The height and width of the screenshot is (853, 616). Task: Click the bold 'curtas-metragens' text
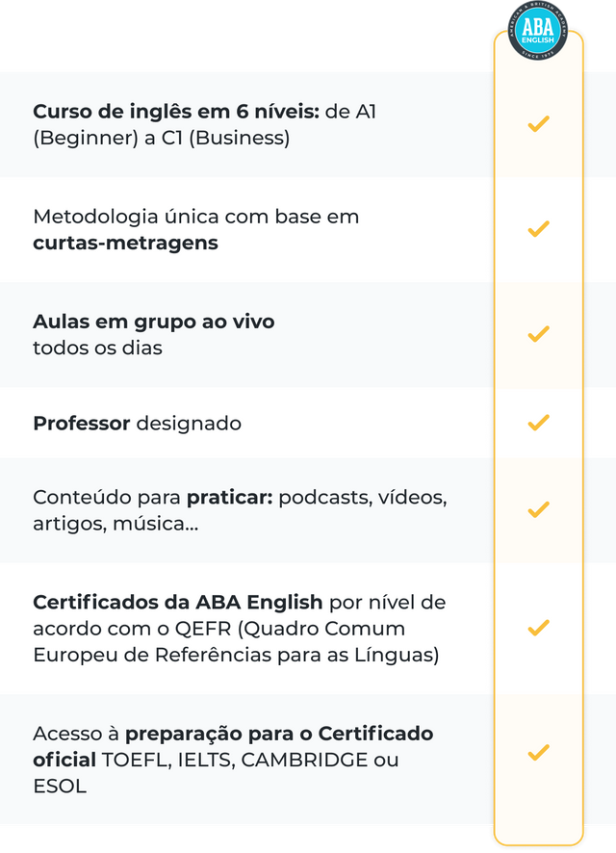point(125,243)
